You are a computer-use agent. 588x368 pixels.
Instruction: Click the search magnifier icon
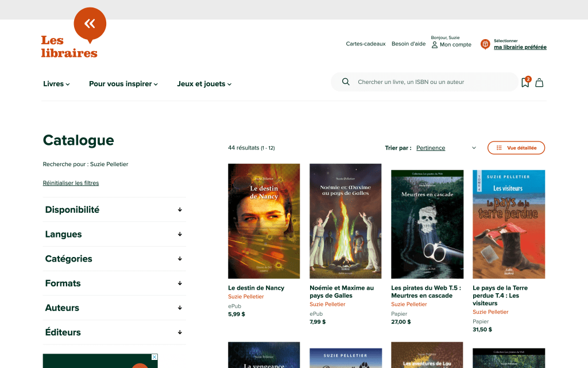pyautogui.click(x=346, y=82)
